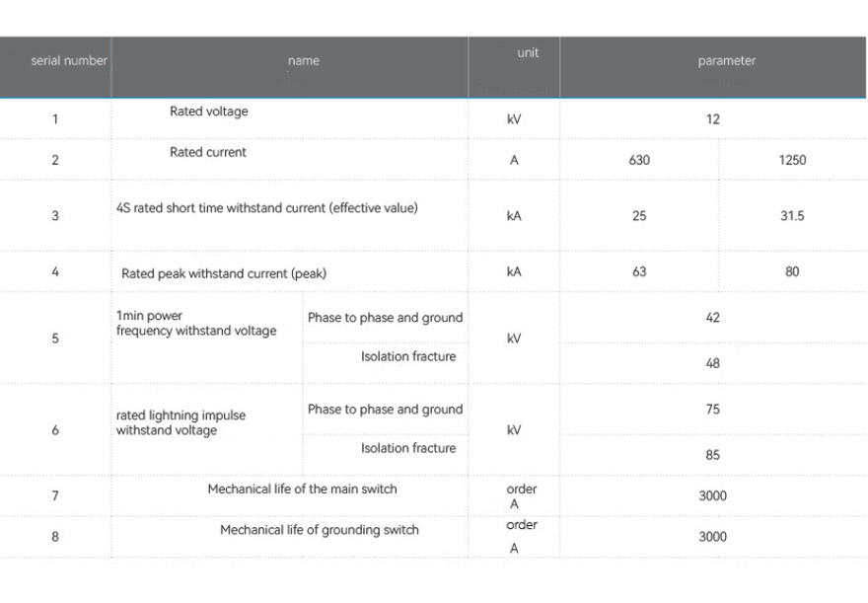Click 'Mechanical life of the main switch'
The width and height of the screenshot is (868, 603).
[303, 489]
